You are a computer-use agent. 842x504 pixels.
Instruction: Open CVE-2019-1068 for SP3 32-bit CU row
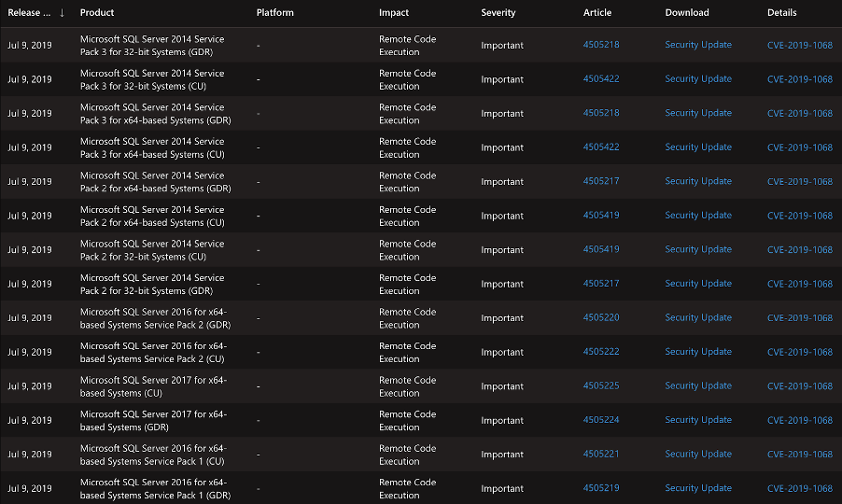tap(800, 79)
